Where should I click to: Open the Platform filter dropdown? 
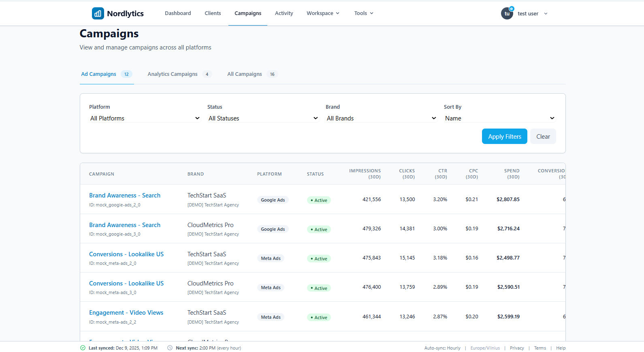click(x=145, y=118)
